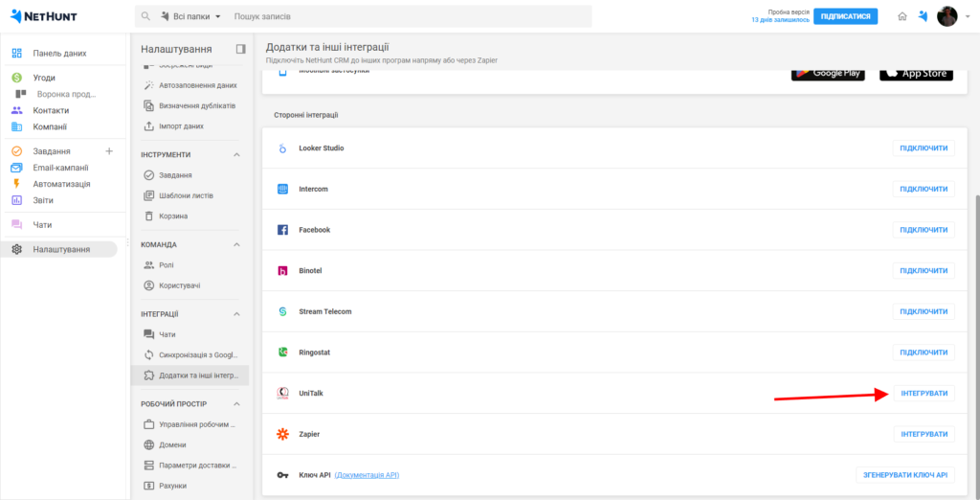Collapse the КОМАНДА section
Image resolution: width=980 pixels, height=500 pixels.
coord(236,244)
